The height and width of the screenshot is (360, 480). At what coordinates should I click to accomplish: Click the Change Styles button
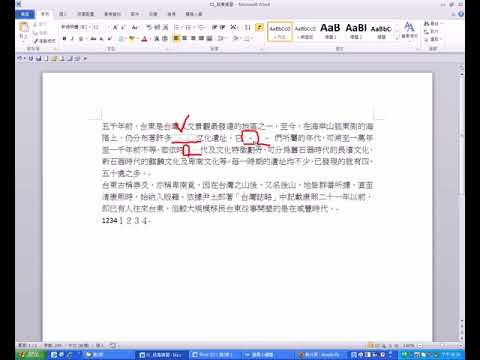click(409, 31)
